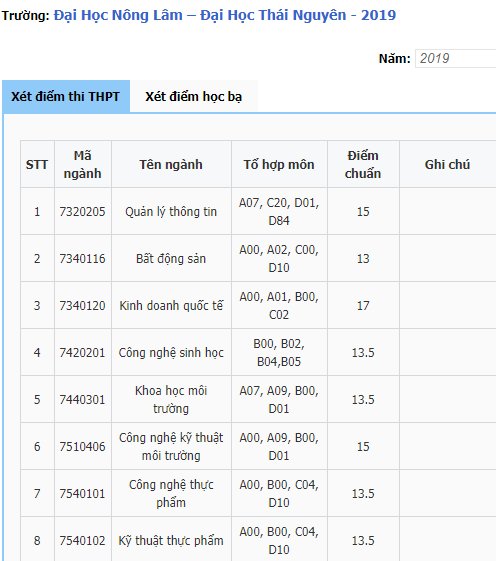The height and width of the screenshot is (561, 496).
Task: Open the Đại Học Nông Lâm school link
Action: [x=225, y=15]
